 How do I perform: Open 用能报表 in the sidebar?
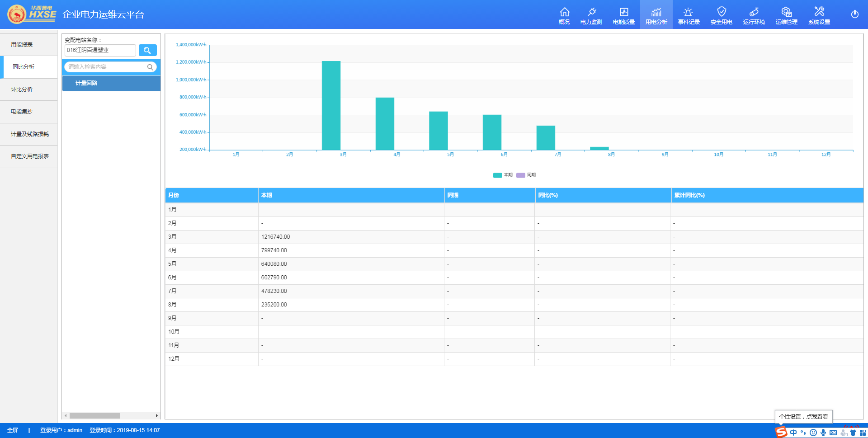22,45
